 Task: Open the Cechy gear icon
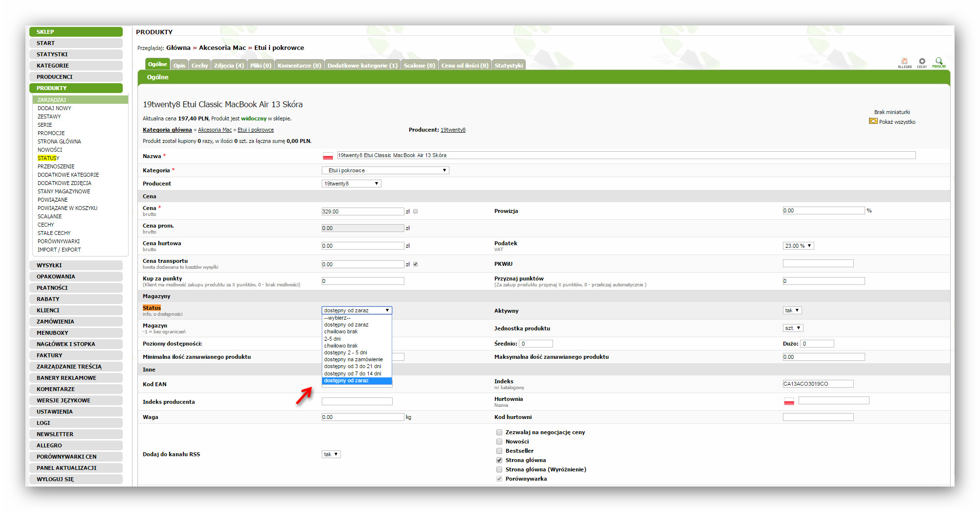pyautogui.click(x=922, y=62)
